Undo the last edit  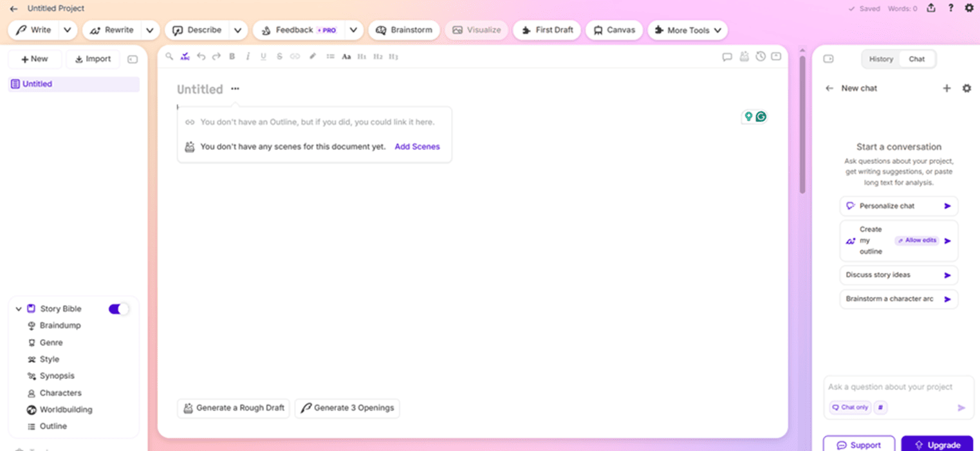coord(201,57)
